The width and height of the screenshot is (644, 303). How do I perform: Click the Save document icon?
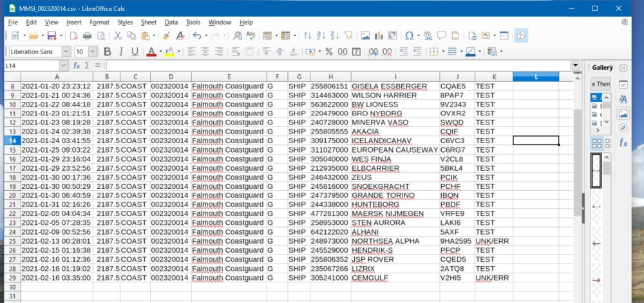pyautogui.click(x=52, y=35)
